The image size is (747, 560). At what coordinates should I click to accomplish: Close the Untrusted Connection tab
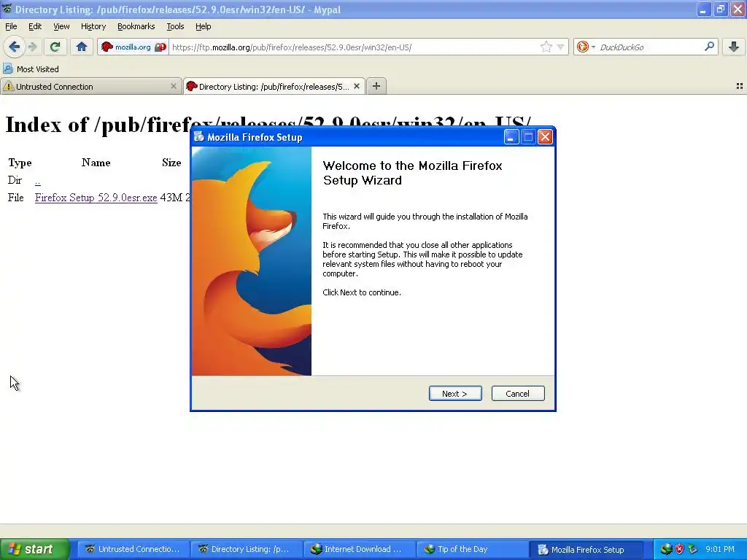174,86
